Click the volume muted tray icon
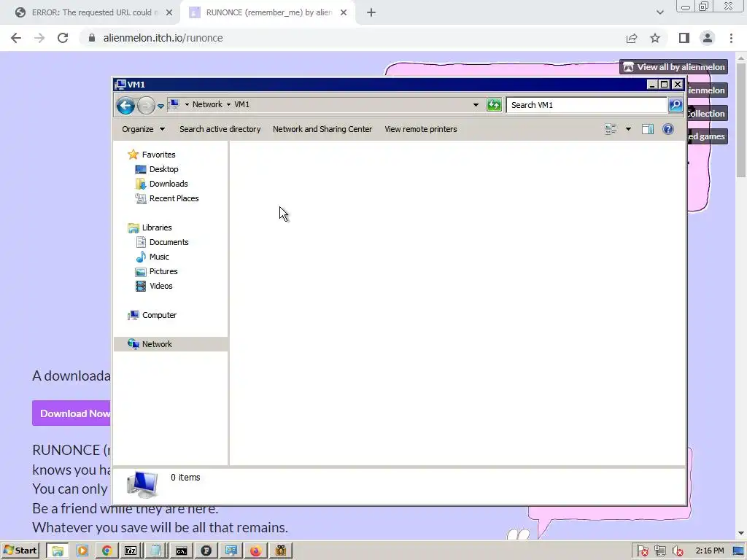Screen dimensions: 747x560 coord(677,551)
